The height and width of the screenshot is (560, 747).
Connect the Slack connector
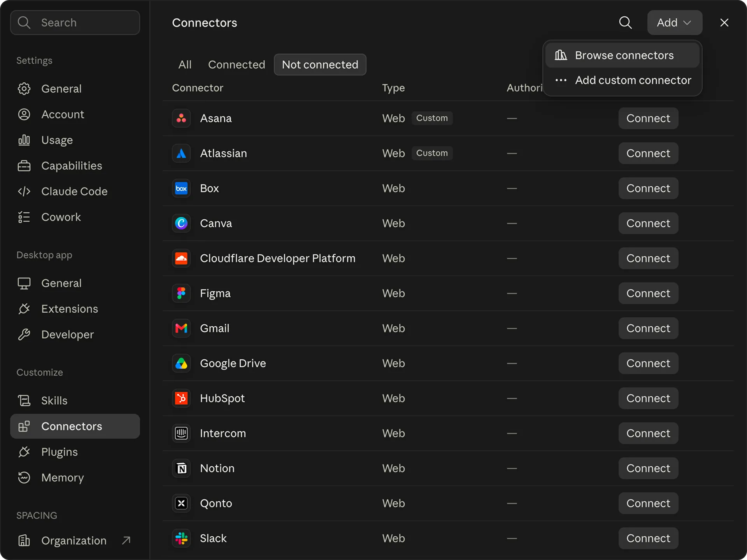click(x=648, y=538)
